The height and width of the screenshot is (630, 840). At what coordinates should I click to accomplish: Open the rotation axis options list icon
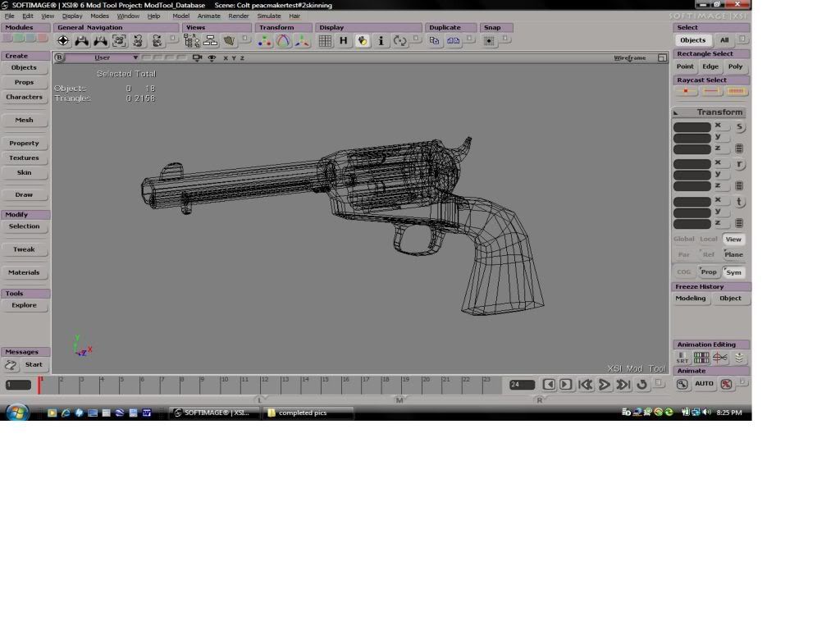point(739,186)
